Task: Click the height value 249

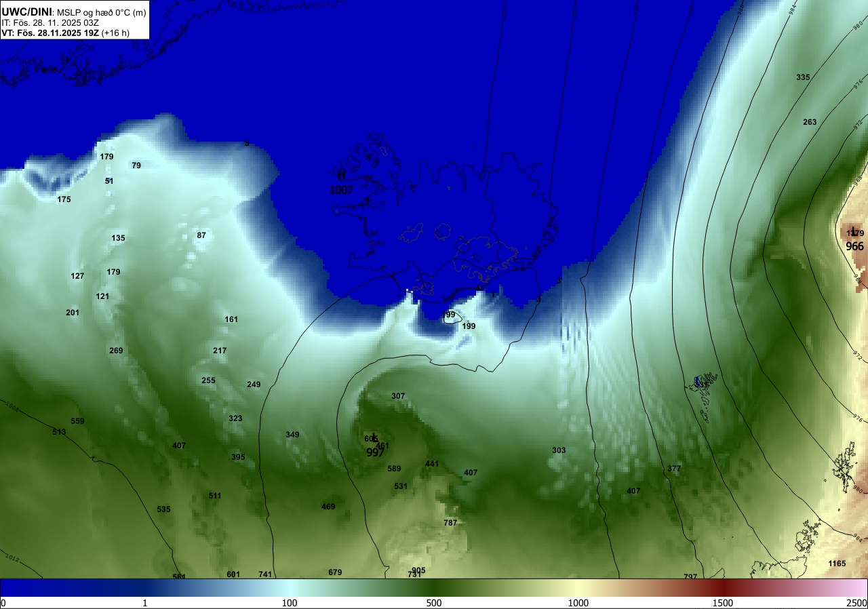Action: 254,385
